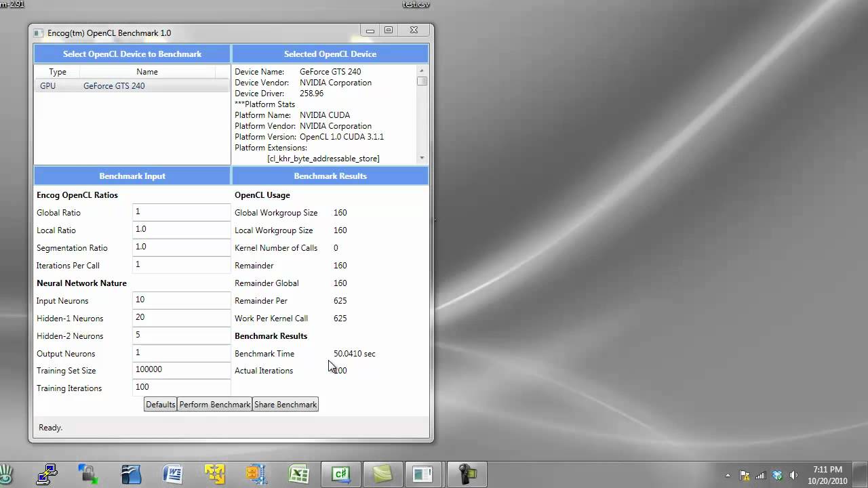Open the camcorder recorder taskbar icon
This screenshot has width=868, height=488.
[467, 474]
